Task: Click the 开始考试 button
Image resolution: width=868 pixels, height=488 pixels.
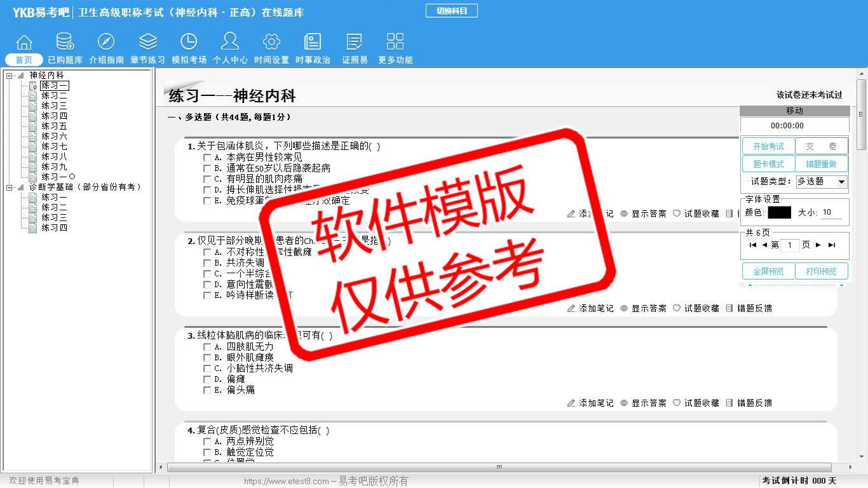Action: tap(768, 146)
